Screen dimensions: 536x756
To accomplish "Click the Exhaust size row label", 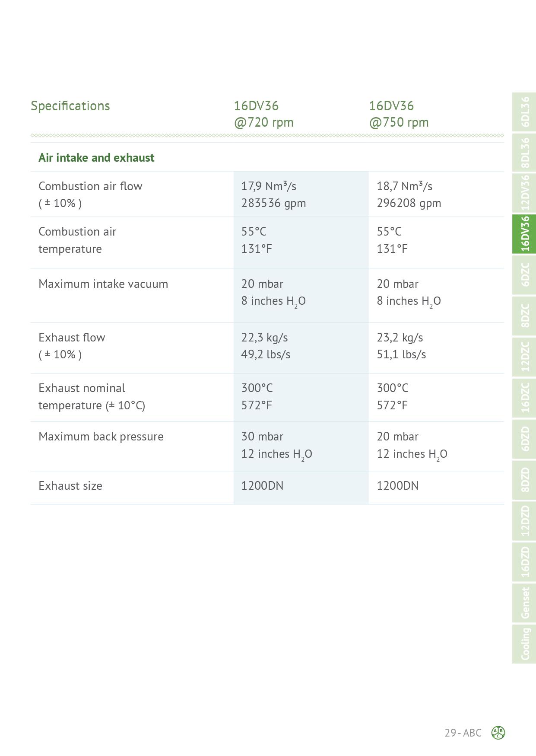I will [70, 486].
